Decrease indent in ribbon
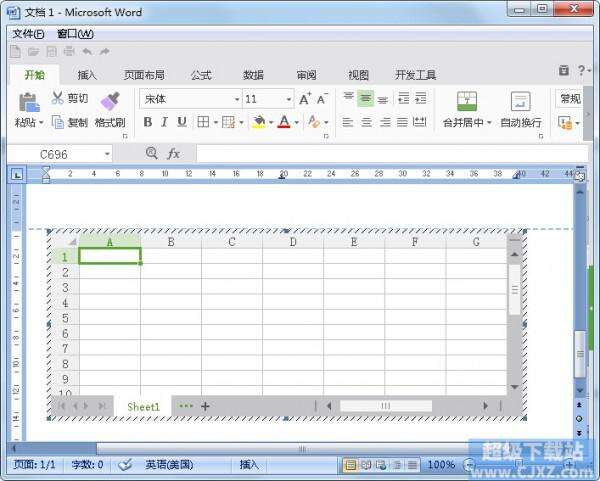The image size is (600, 481). click(x=403, y=98)
